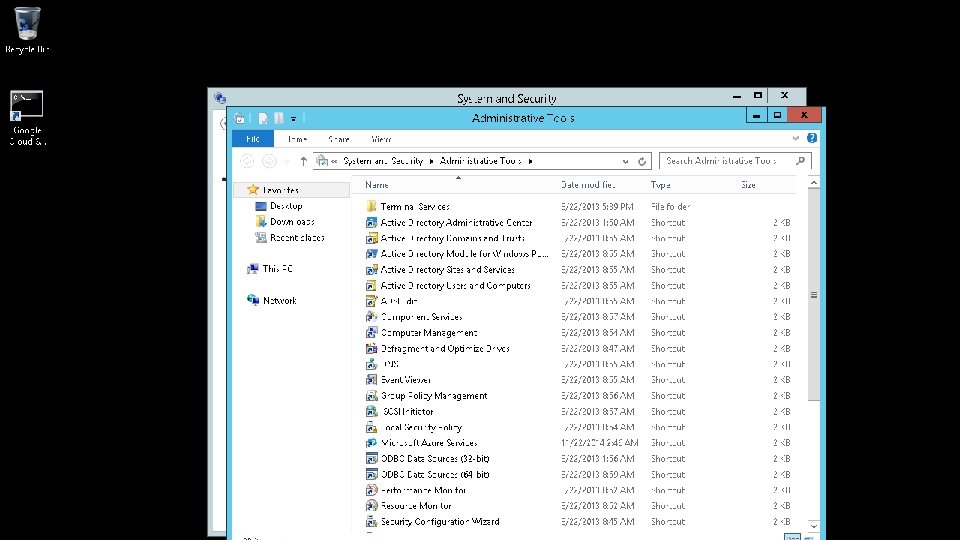960x540 pixels.
Task: Click the file list scroll down arrow
Action: (x=814, y=526)
